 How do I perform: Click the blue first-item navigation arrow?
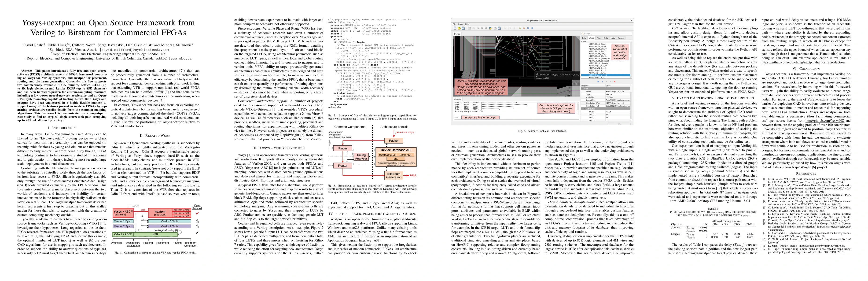click(x=598, y=82)
